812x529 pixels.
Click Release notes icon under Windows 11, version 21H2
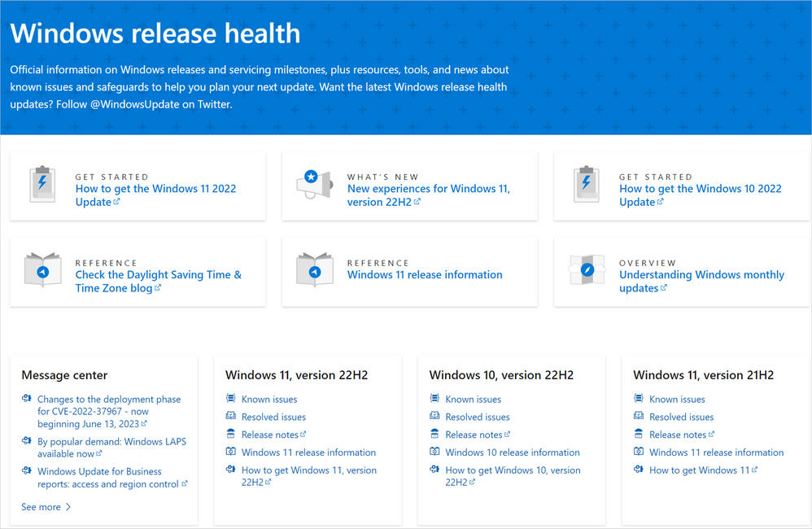(x=639, y=435)
